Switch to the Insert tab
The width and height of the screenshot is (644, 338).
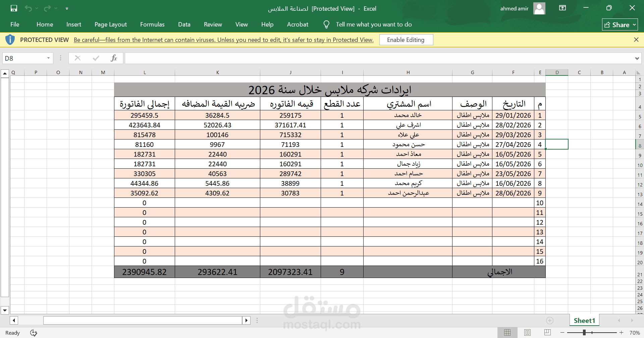(74, 24)
